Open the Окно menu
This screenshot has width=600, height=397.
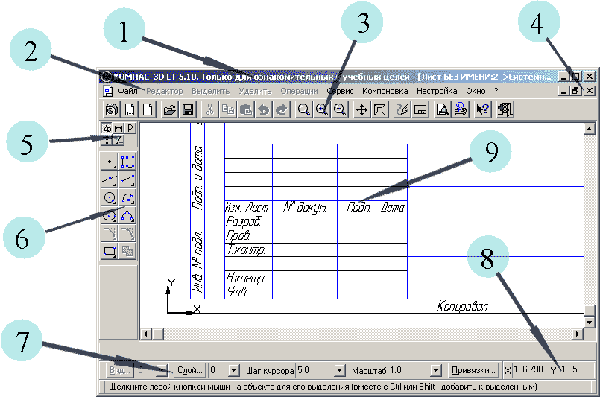click(x=476, y=91)
